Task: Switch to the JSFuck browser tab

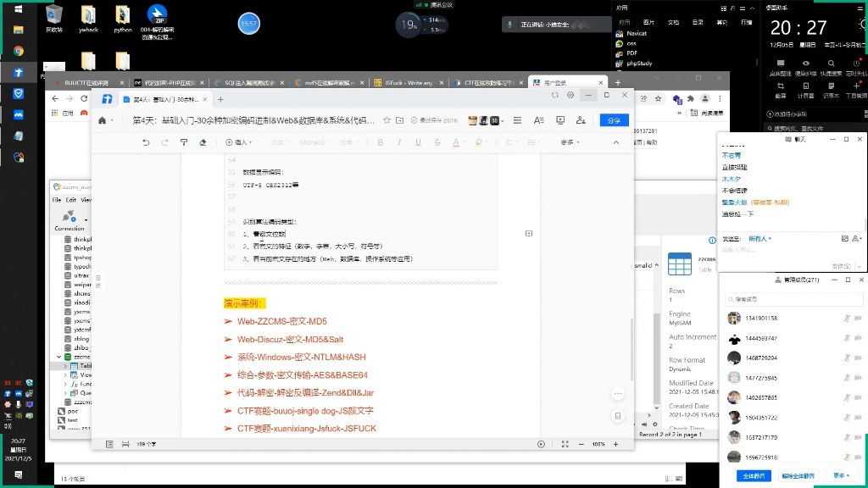Action: click(409, 82)
